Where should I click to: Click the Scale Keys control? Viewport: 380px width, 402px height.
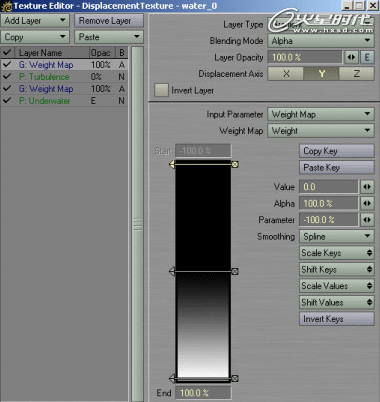(337, 253)
